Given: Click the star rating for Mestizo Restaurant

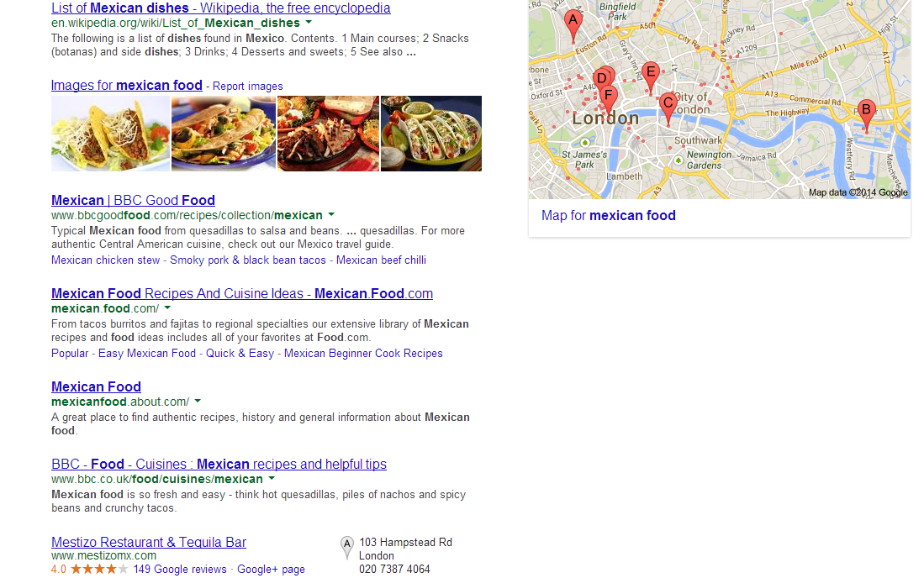Looking at the screenshot, I should (99, 569).
